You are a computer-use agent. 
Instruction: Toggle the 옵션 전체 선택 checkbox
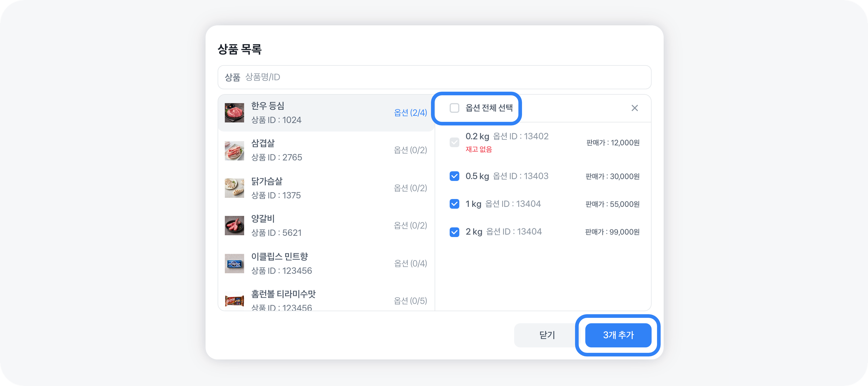tap(454, 108)
